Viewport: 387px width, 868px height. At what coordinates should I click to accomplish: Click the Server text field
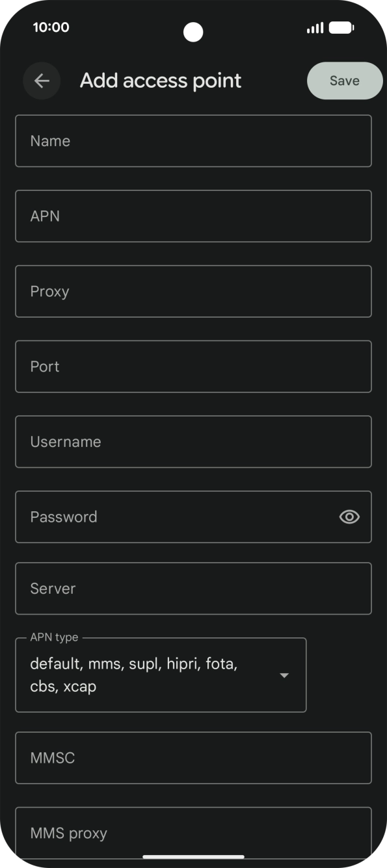[193, 588]
